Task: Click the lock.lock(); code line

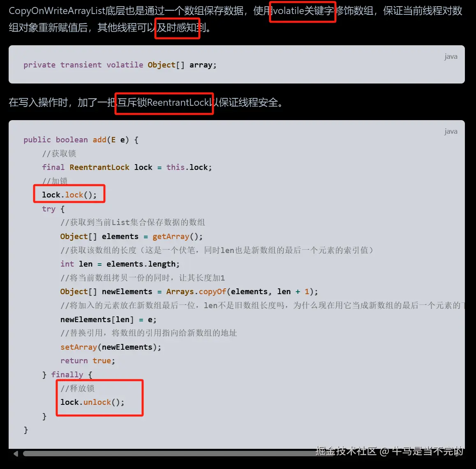Action: click(69, 195)
